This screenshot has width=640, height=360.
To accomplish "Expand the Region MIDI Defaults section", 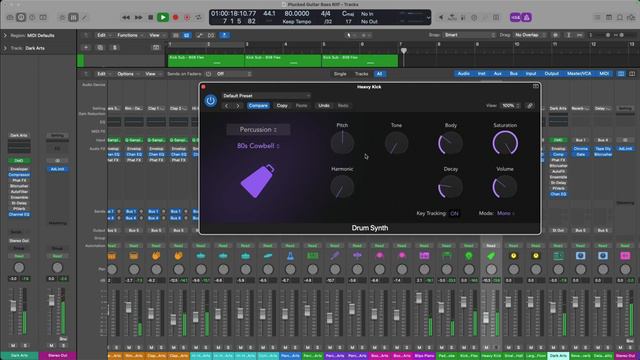I will pos(5,36).
